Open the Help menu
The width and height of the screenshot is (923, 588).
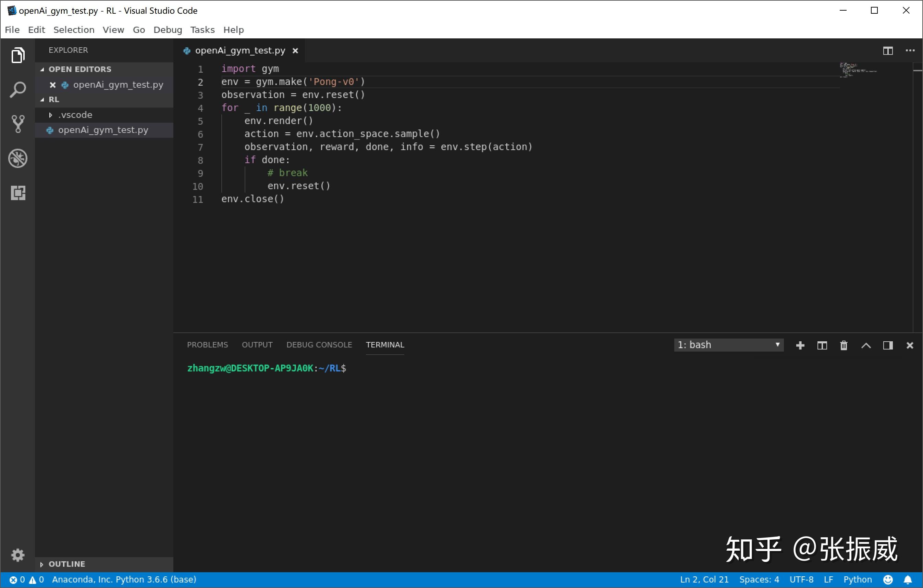[233, 29]
